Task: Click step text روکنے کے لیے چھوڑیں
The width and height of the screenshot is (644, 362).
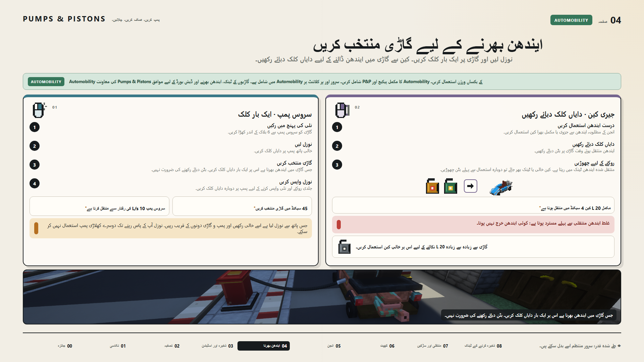Action: coord(594,163)
